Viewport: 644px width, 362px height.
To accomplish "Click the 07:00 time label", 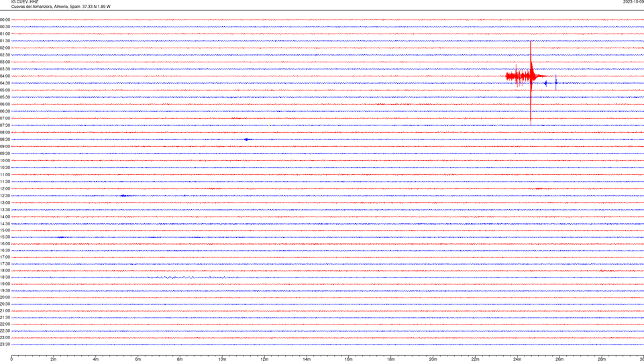I will point(5,118).
